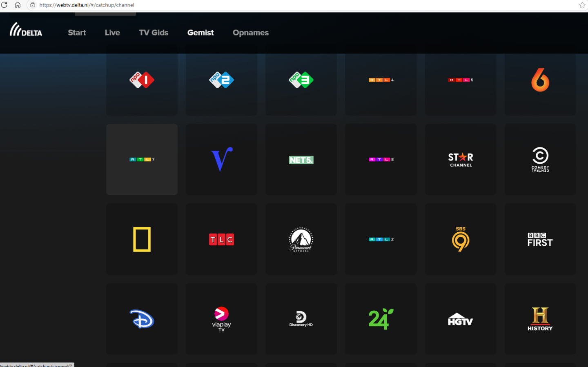
Task: Open the SBS 9 channel tile
Action: point(460,239)
